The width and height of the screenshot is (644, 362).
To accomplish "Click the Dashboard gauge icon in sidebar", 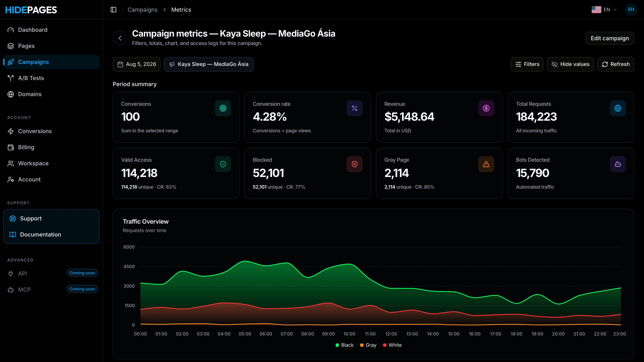I will point(10,30).
